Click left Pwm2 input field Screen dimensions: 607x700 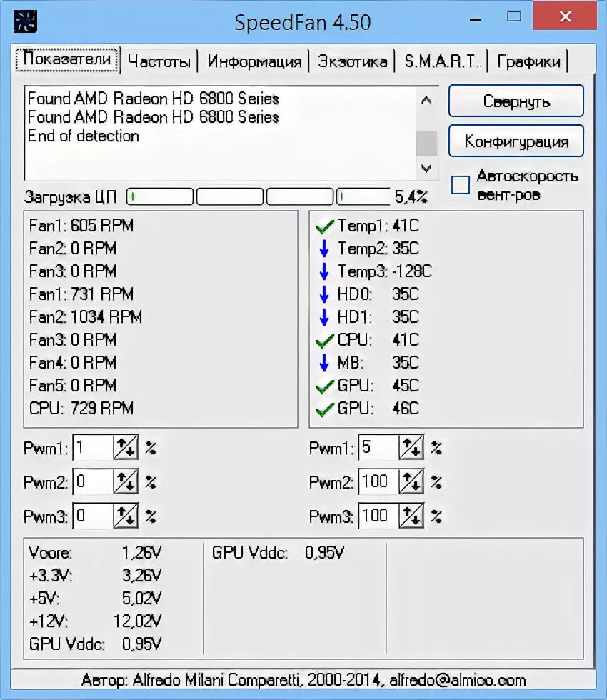[x=94, y=481]
